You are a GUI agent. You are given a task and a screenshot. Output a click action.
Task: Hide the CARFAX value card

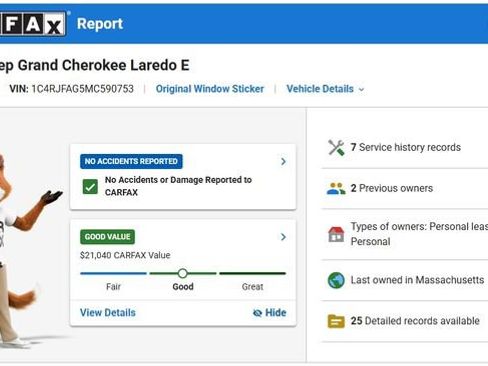270,313
